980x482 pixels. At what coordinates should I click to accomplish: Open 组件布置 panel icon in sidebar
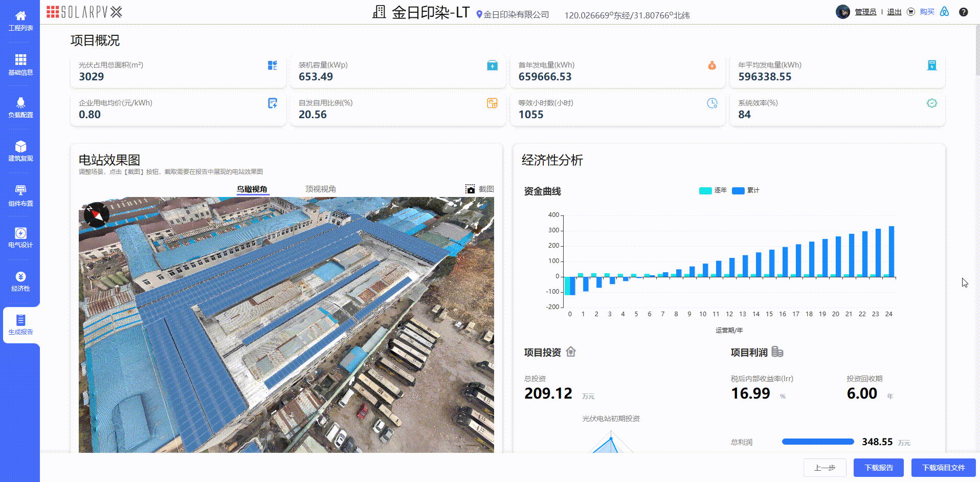20,190
